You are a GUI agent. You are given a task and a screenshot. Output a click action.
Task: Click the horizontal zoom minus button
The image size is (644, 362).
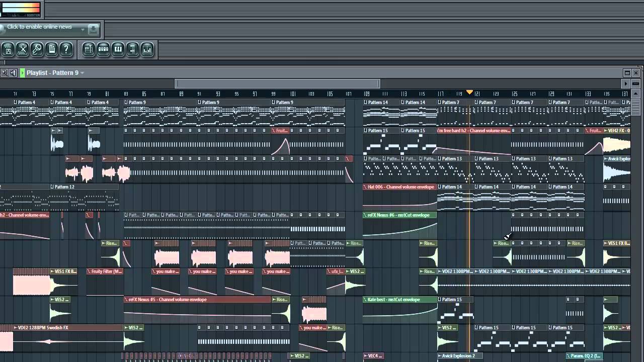[x=636, y=83]
